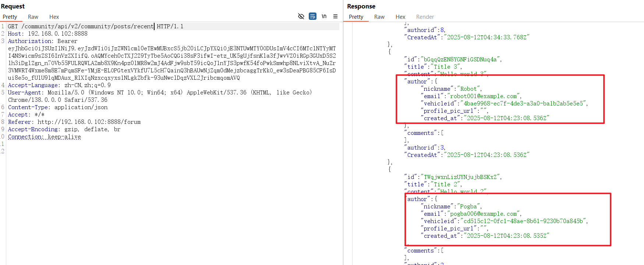Click the host value 192.168.0.102:8888
Image resolution: width=644 pixels, height=265 pixels.
point(58,34)
